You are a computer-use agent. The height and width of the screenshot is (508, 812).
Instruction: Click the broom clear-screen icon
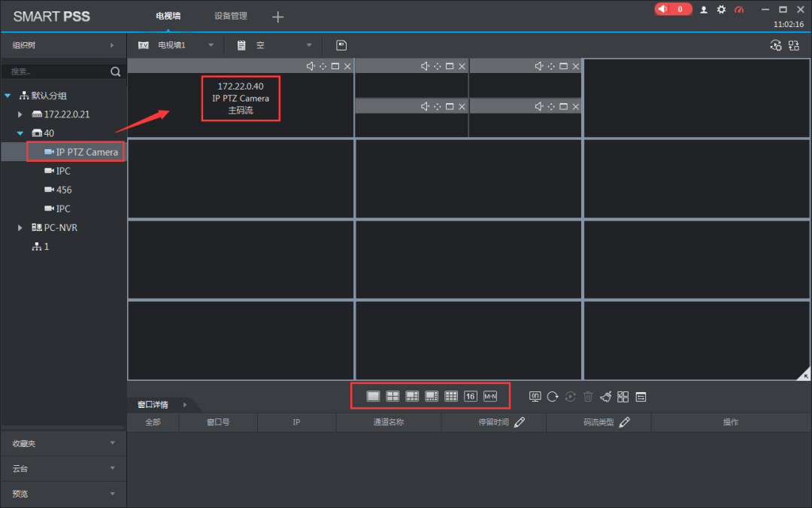(x=605, y=397)
